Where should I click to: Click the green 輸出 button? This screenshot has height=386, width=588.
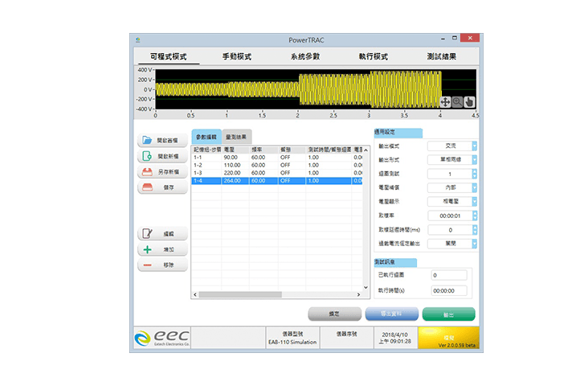448,314
